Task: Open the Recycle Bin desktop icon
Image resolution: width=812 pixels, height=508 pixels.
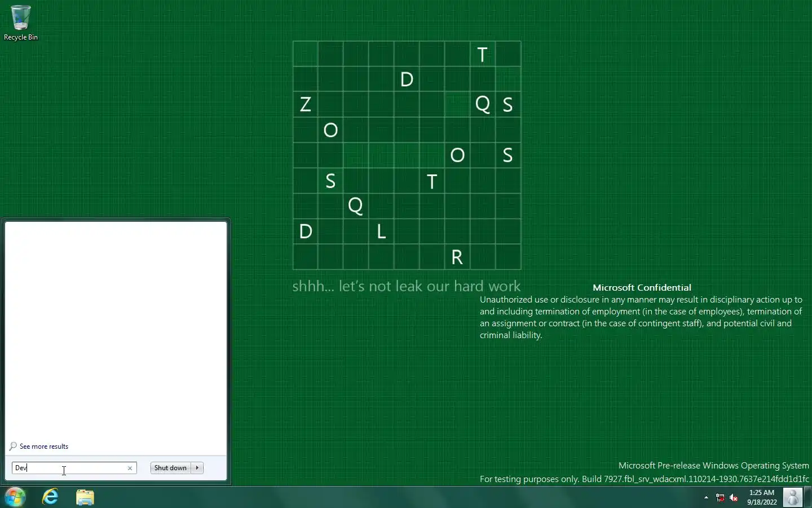Action: point(20,23)
